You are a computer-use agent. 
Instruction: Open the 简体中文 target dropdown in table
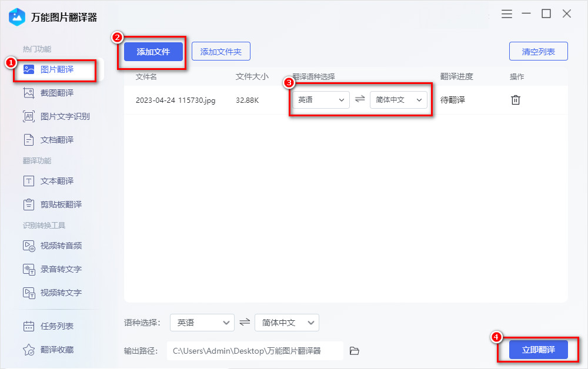[399, 100]
